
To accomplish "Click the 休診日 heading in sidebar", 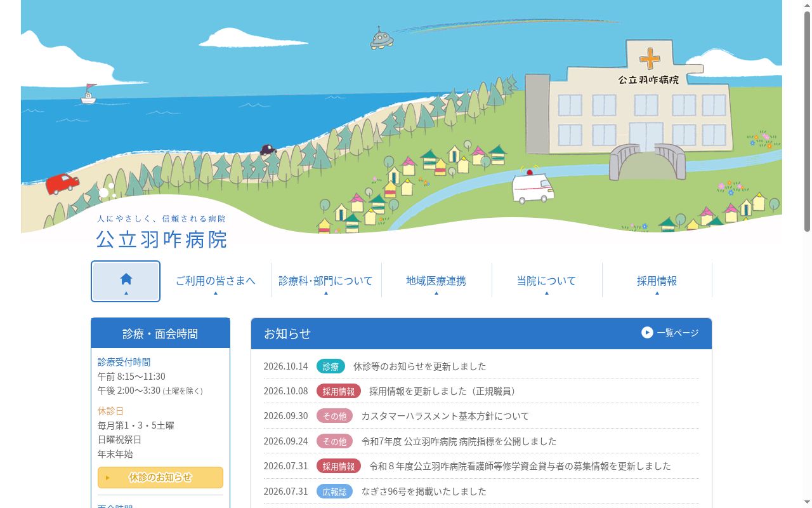I will coord(111,411).
